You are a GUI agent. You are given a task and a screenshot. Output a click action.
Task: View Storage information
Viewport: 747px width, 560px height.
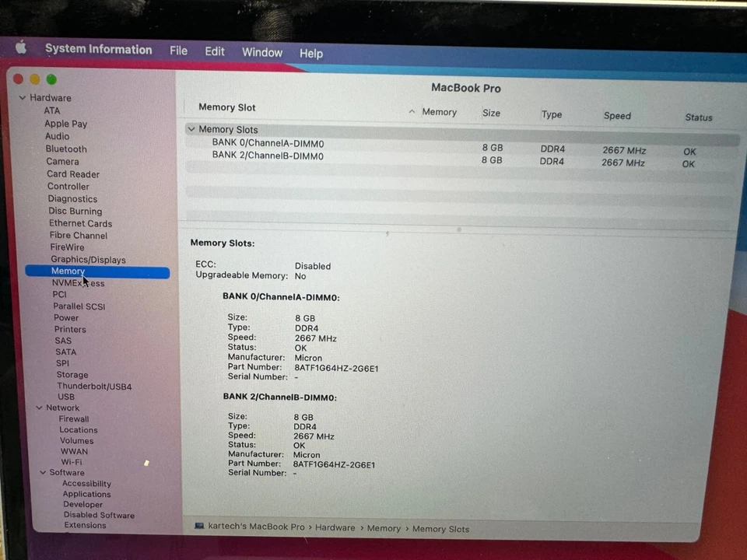(72, 374)
